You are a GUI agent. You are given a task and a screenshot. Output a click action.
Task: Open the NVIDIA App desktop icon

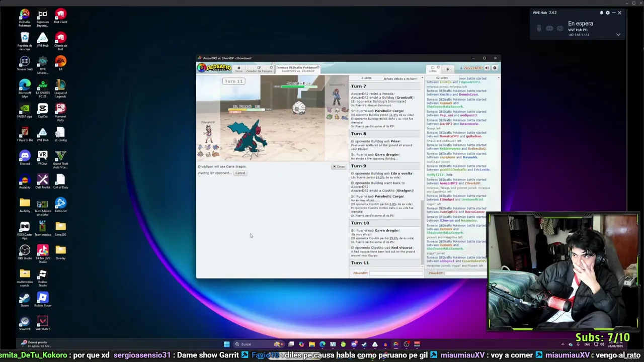coord(25,111)
